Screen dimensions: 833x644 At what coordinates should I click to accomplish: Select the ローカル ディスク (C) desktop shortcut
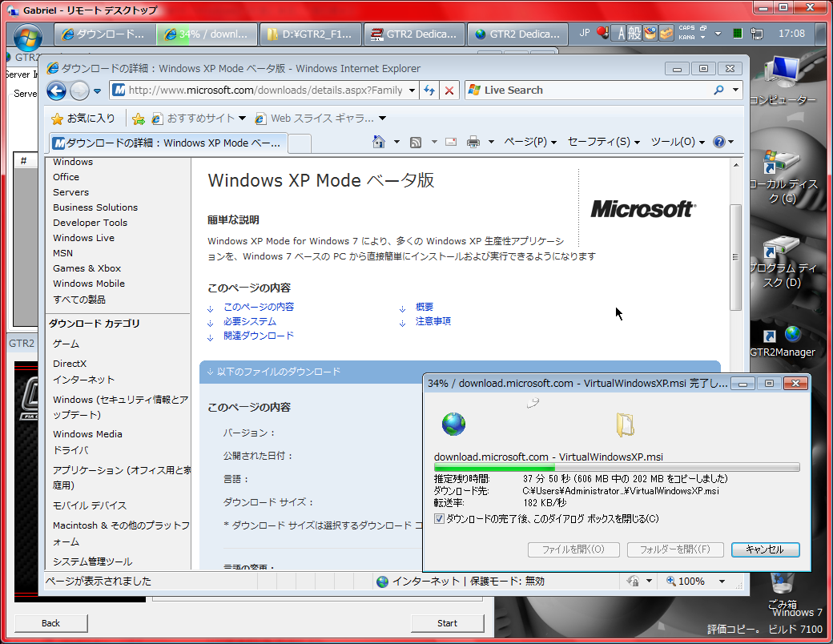click(783, 177)
